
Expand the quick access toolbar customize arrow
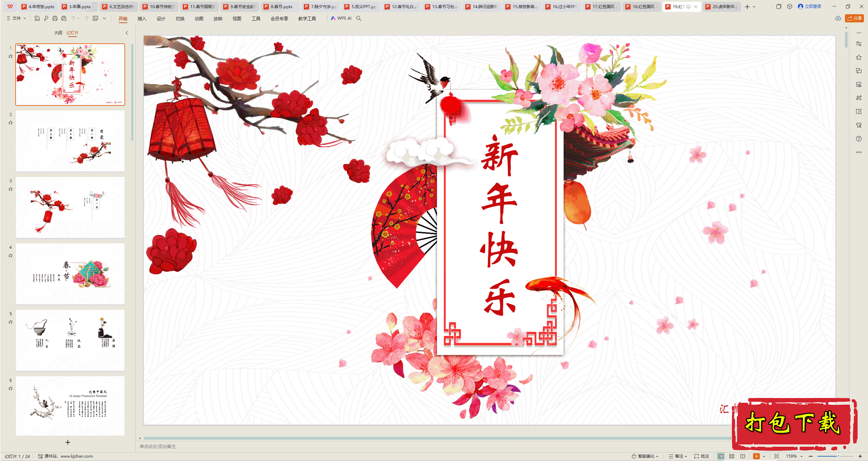(x=104, y=19)
